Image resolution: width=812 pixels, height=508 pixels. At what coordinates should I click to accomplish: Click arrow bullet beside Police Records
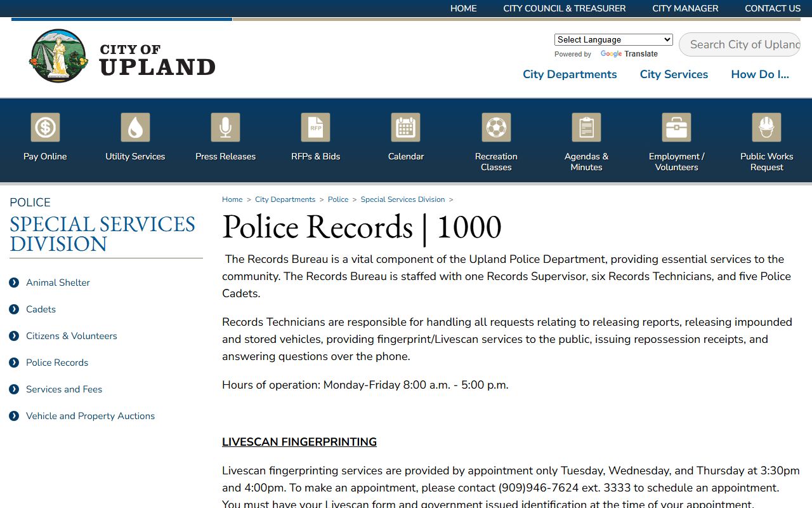pos(14,363)
